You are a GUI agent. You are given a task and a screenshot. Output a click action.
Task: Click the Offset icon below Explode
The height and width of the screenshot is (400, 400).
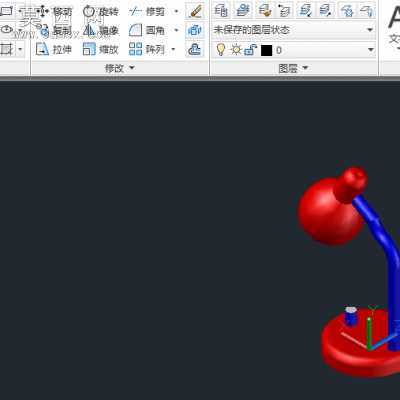pyautogui.click(x=195, y=49)
